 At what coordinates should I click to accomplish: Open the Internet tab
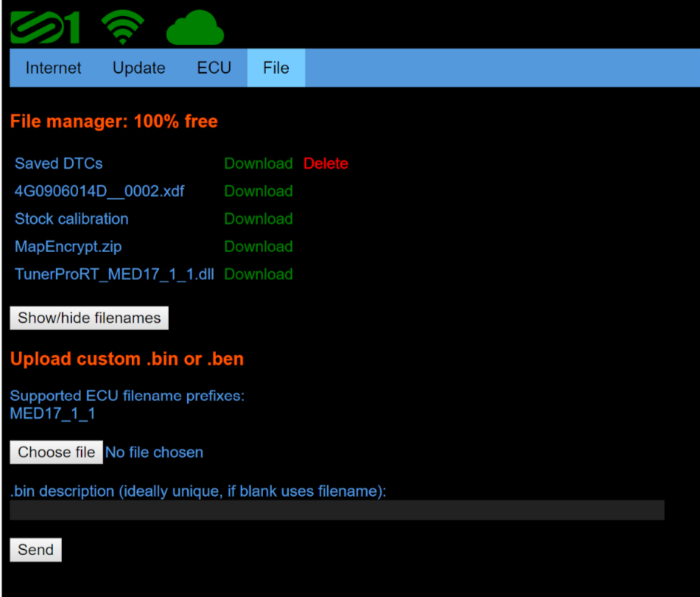(x=53, y=68)
